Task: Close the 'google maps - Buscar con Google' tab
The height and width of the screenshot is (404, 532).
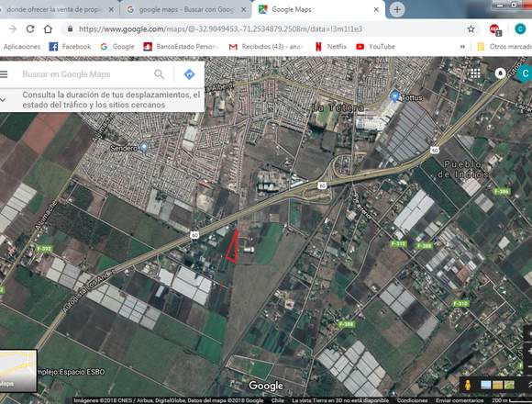Action: [x=244, y=9]
